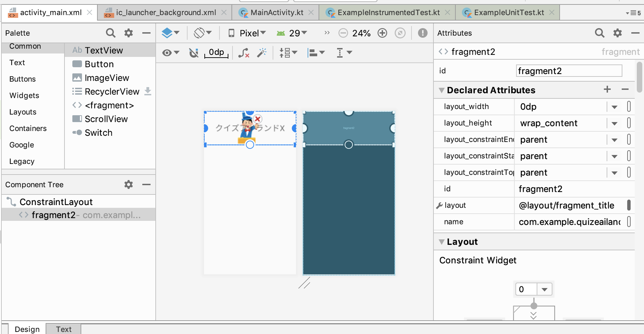Minimize the Palette panel
This screenshot has height=334, width=644.
146,33
